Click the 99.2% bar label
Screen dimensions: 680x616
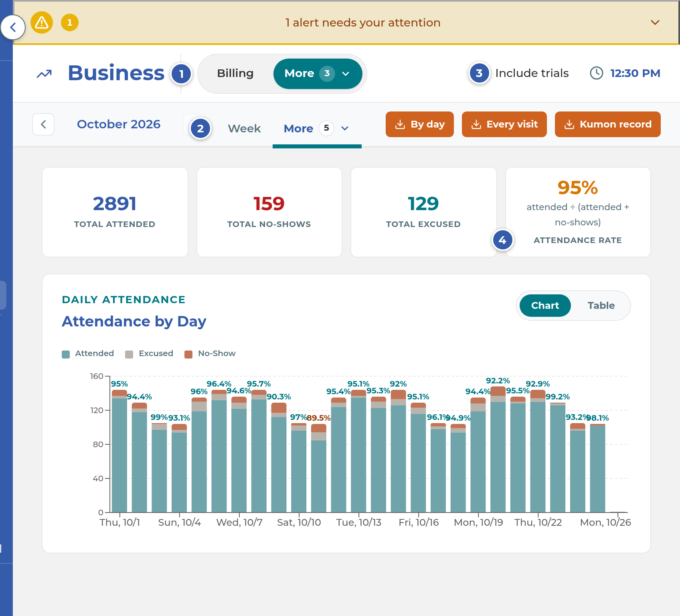point(558,397)
